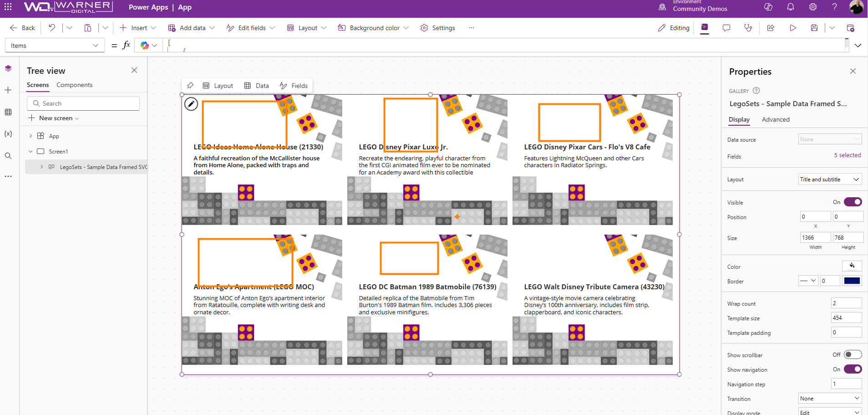
Task: Open the Border style dropdown
Action: 808,281
